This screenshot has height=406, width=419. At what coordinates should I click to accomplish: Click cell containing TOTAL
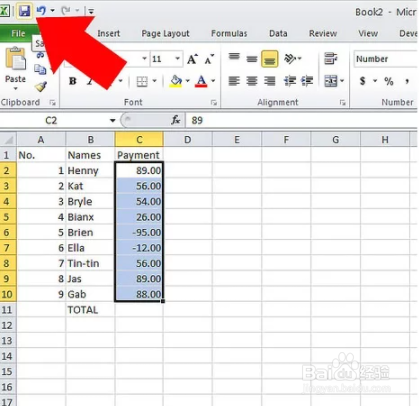point(90,310)
